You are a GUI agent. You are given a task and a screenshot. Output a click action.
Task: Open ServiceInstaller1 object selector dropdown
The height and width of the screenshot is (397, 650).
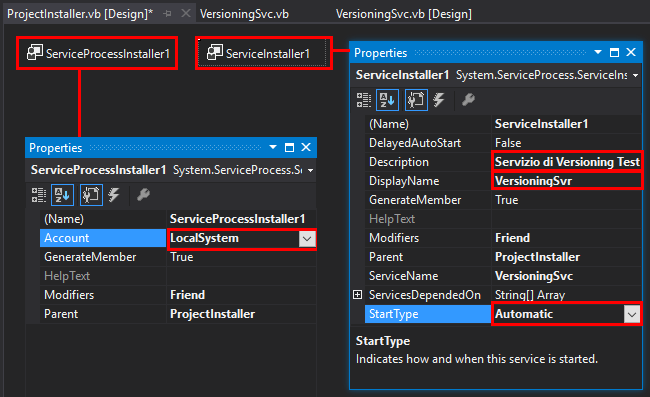coord(635,75)
